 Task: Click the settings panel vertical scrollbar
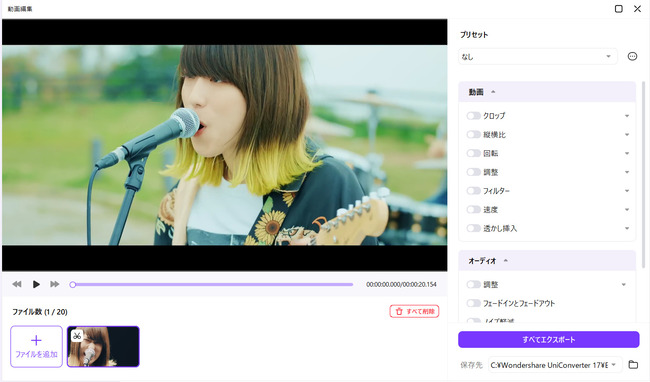pos(643,174)
